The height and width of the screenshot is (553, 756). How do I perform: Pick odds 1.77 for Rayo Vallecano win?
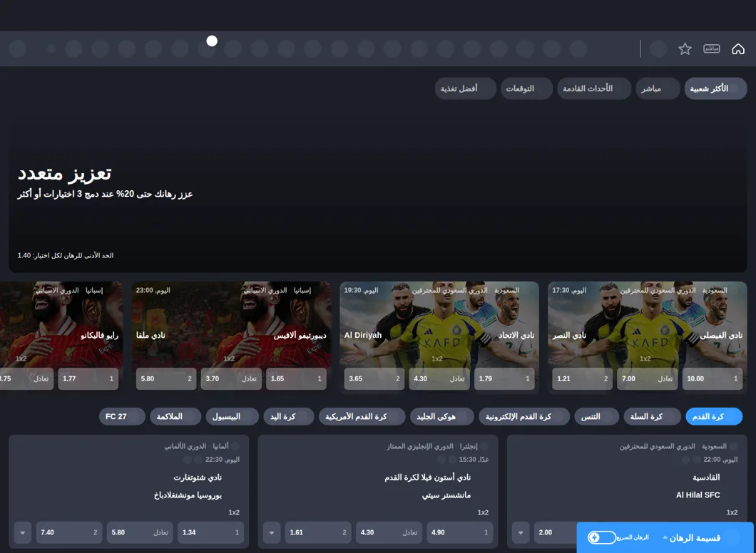(x=88, y=379)
